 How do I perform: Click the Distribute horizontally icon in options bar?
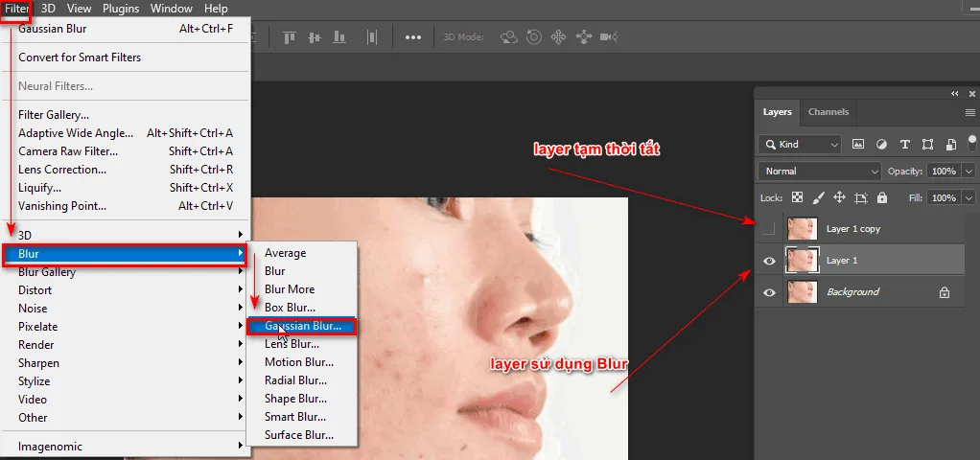(x=372, y=37)
